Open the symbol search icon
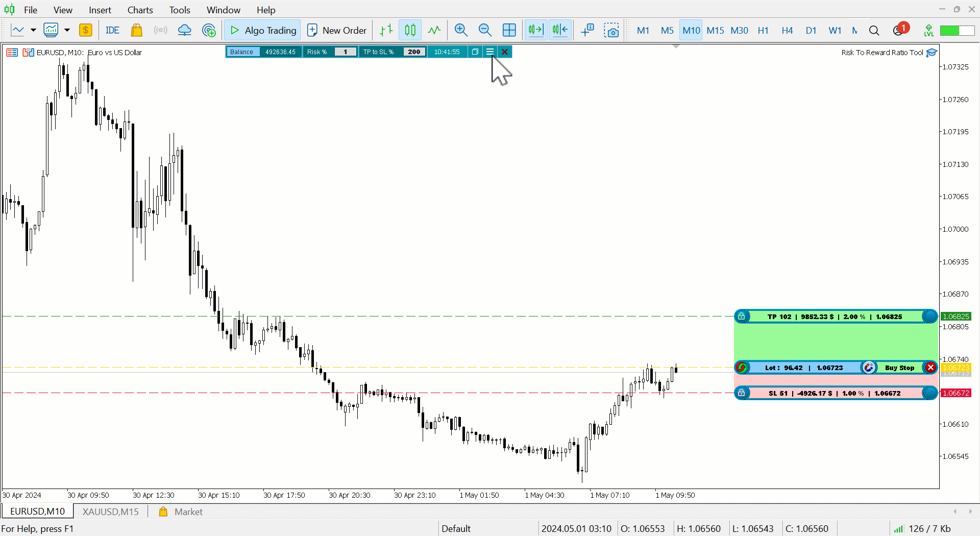 874,31
